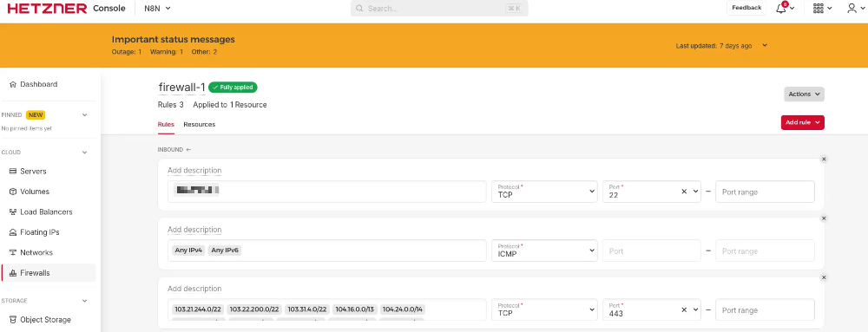Image resolution: width=868 pixels, height=332 pixels.
Task: Open the notifications bell
Action: click(781, 9)
